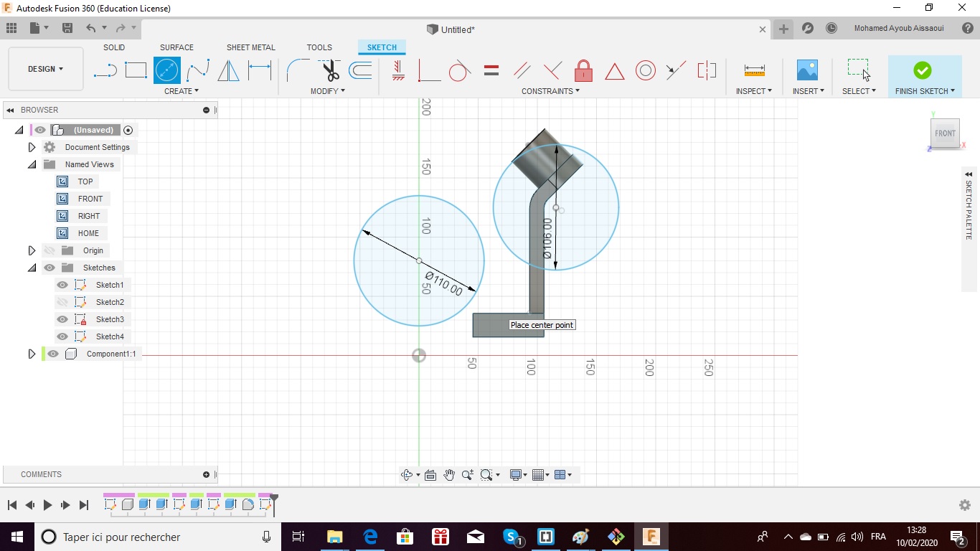Open the SURFACE tab
Image resolution: width=980 pixels, height=551 pixels.
click(x=176, y=47)
